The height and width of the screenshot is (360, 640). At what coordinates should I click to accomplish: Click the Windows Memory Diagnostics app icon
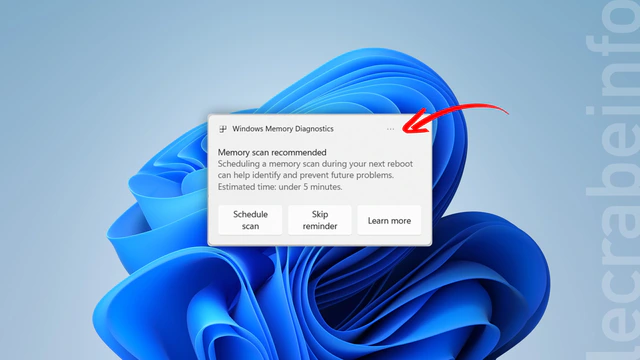223,129
